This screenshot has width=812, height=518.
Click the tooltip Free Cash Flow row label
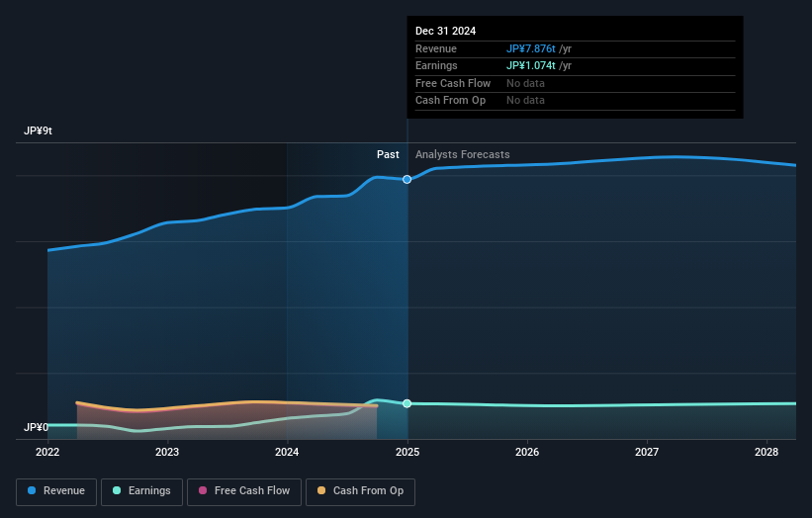click(453, 83)
